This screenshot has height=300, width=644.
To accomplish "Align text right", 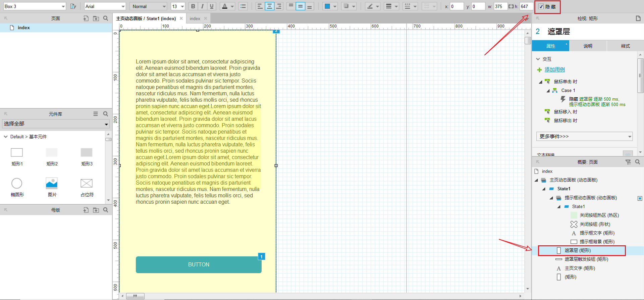I will click(x=279, y=6).
